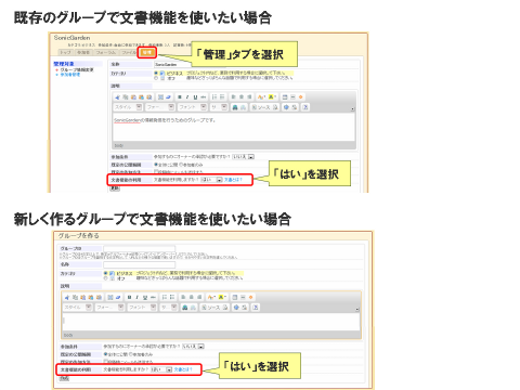The width and height of the screenshot is (520, 390).
Task: Click the 作成 button in グループを作る form
Action: [x=64, y=378]
